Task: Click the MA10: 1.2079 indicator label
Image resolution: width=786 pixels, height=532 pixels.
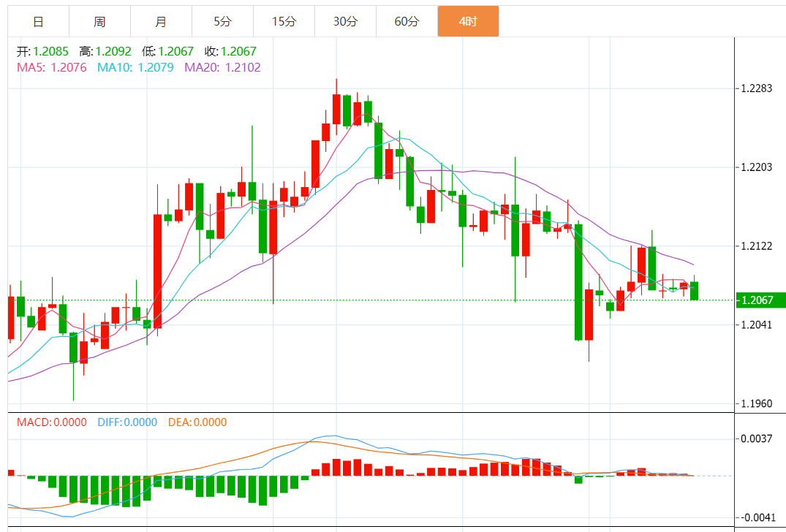Action: coord(135,68)
